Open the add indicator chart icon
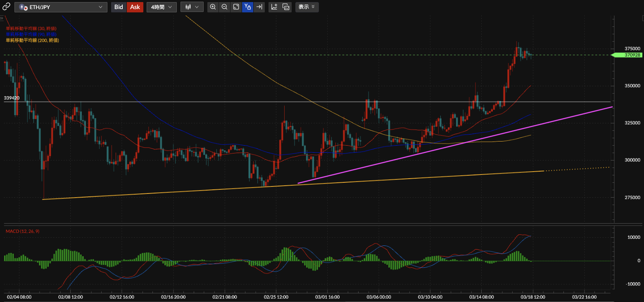 tap(274, 7)
